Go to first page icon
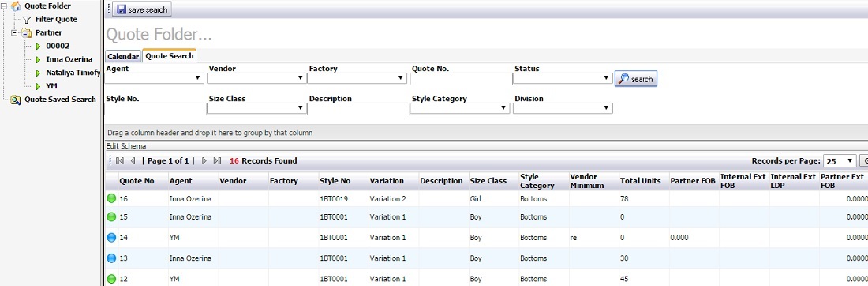868x286 pixels. [120, 160]
